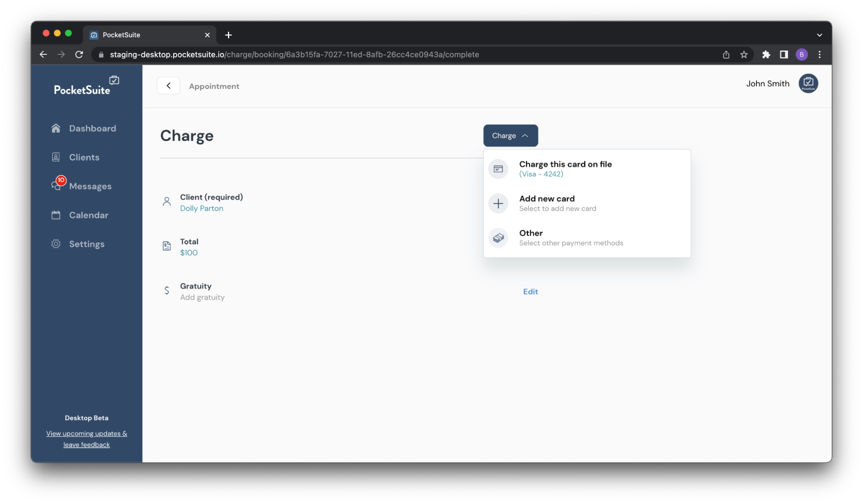The width and height of the screenshot is (863, 504).
Task: Open Chrome profile B avatar
Action: (x=802, y=54)
